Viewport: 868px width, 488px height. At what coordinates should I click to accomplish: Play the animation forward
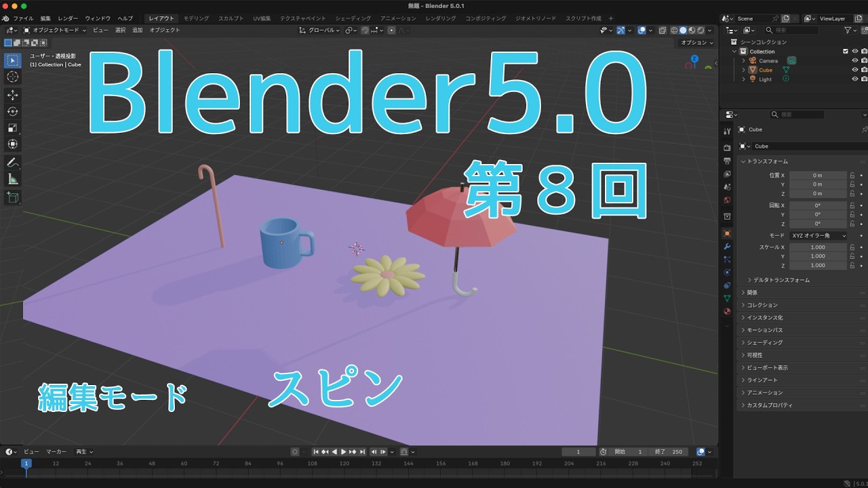pyautogui.click(x=344, y=452)
